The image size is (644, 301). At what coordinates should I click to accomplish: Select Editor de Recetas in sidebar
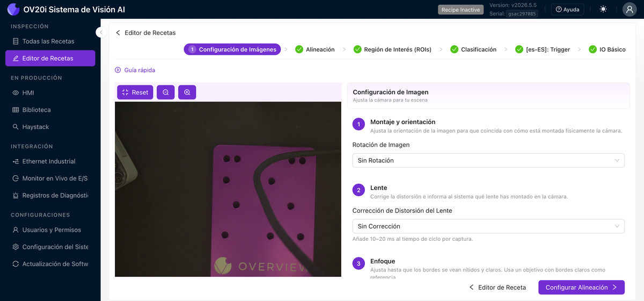[50, 58]
